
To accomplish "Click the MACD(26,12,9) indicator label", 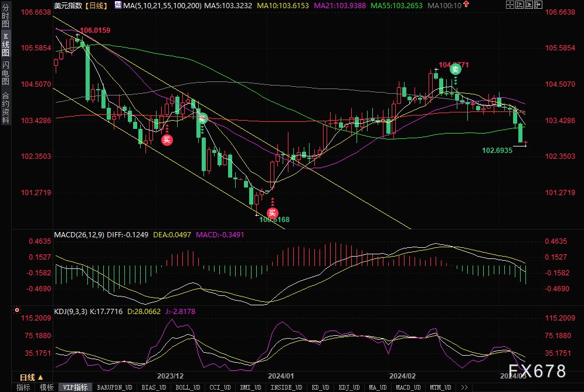I will pyautogui.click(x=79, y=235).
